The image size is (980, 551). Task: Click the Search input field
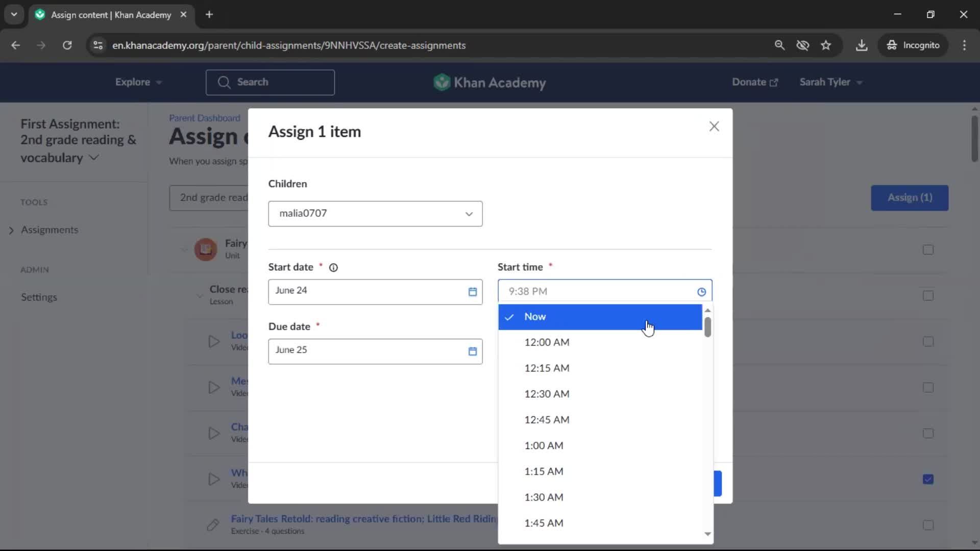270,83
